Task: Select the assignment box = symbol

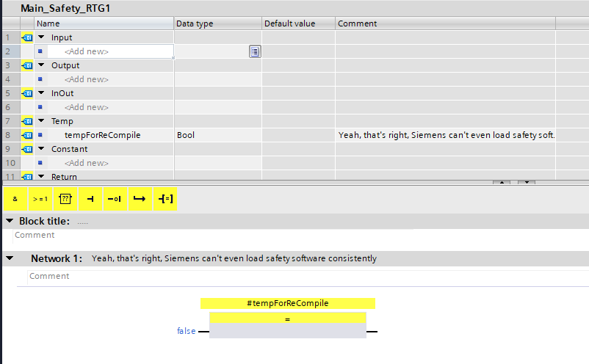Action: [288, 319]
